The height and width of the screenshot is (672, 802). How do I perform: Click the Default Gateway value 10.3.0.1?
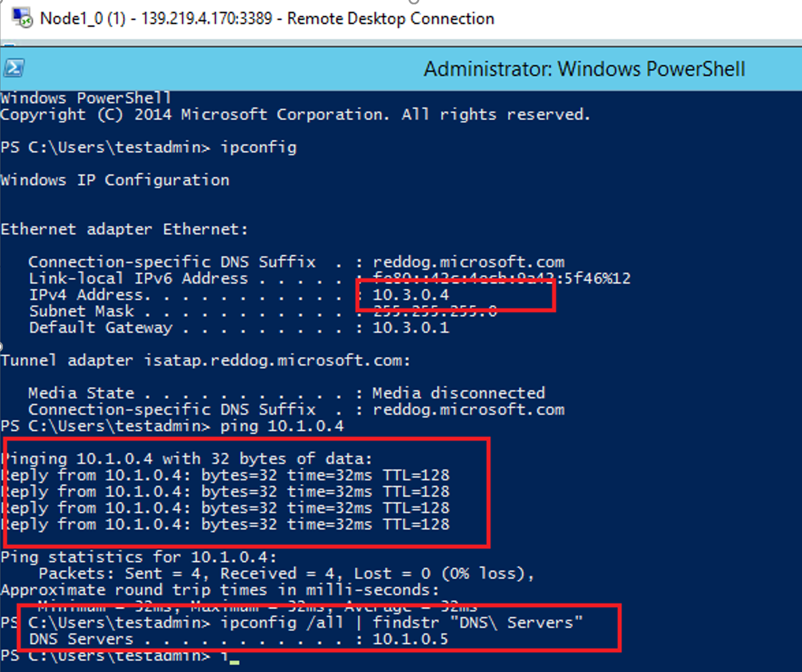[x=411, y=328]
